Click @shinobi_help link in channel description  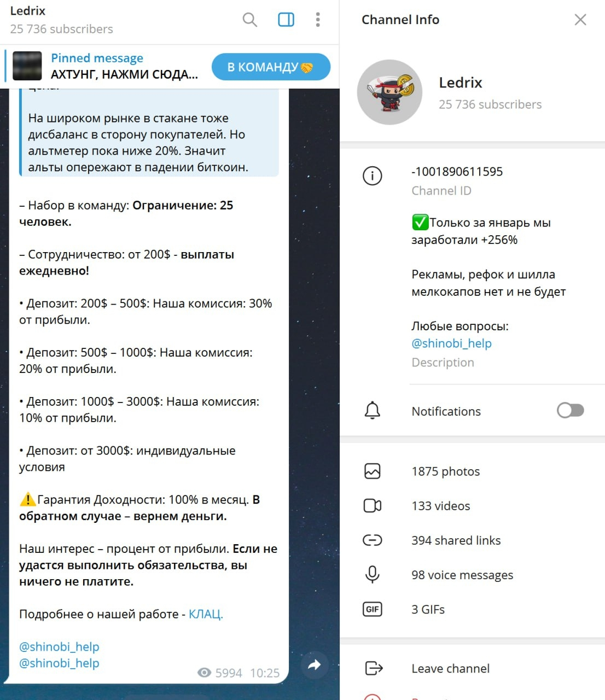[x=452, y=343]
